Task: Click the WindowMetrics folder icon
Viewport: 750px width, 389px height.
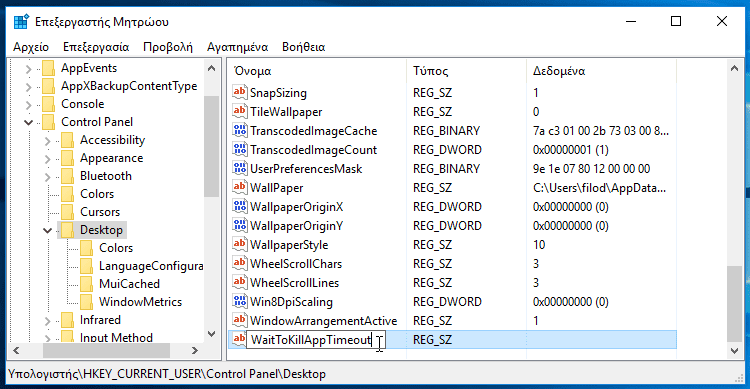Action: point(87,301)
